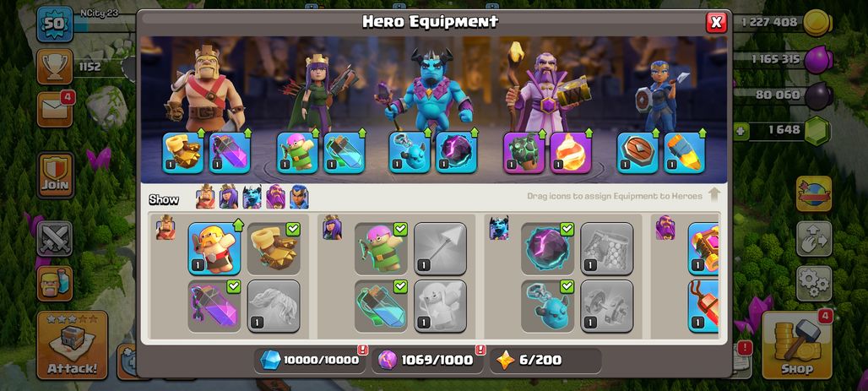
Task: Select Royal Champion's equipped shield slot
Action: tap(637, 153)
